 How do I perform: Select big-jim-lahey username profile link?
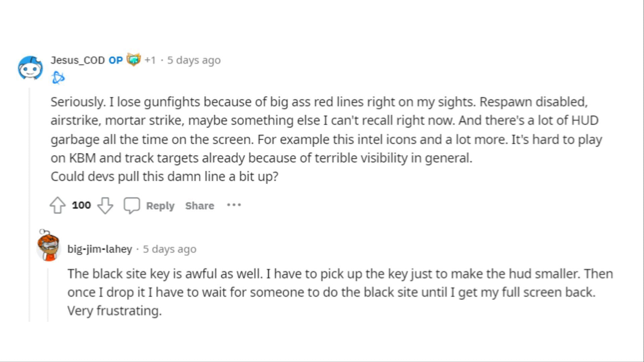100,249
